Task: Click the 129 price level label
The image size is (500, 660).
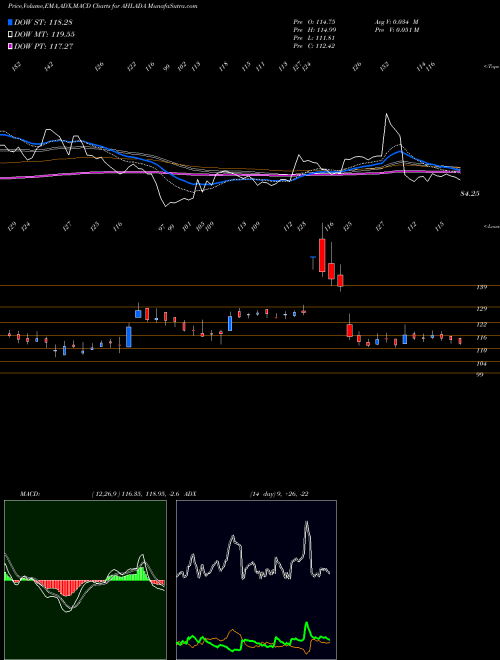Action: tap(481, 309)
